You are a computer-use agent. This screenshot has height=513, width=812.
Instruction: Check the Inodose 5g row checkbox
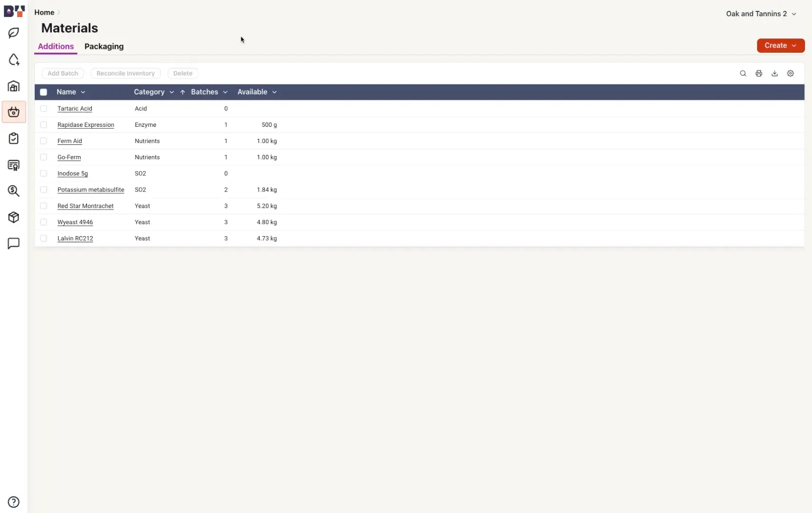point(44,173)
